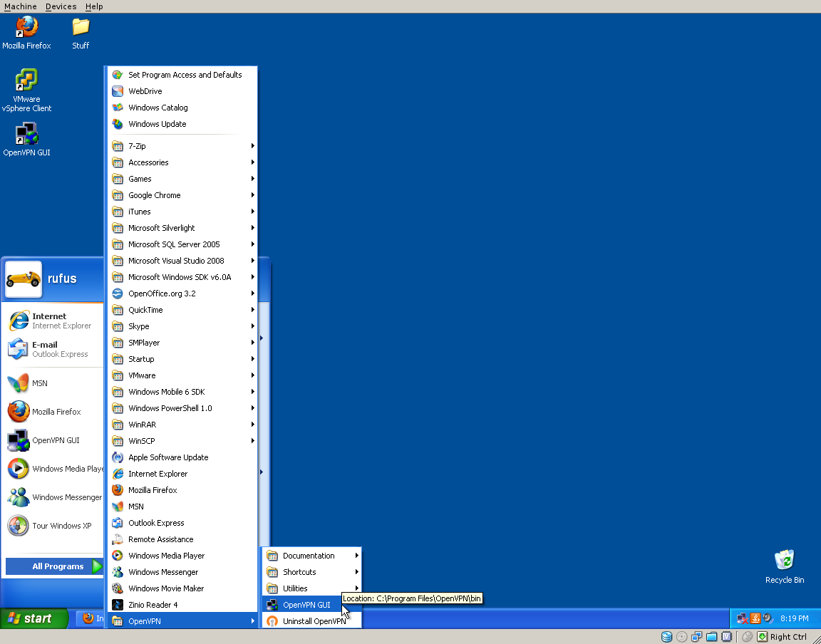
Task: Open the VirtualBox Help menu
Action: click(x=94, y=6)
